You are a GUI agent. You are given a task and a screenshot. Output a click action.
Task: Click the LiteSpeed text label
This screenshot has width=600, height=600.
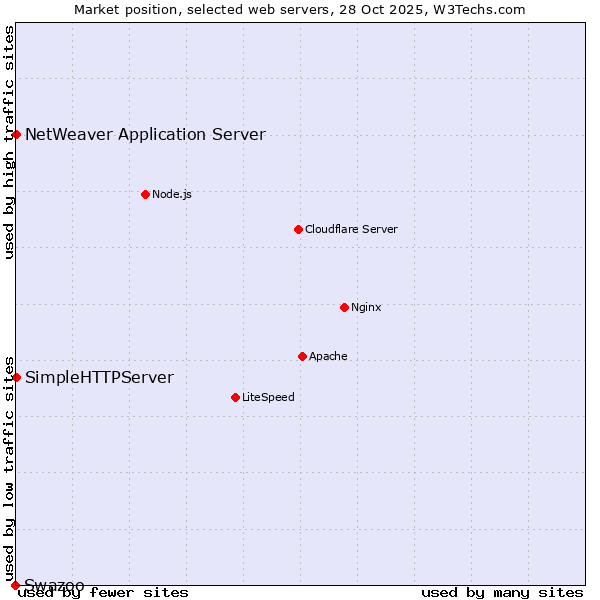(x=268, y=397)
